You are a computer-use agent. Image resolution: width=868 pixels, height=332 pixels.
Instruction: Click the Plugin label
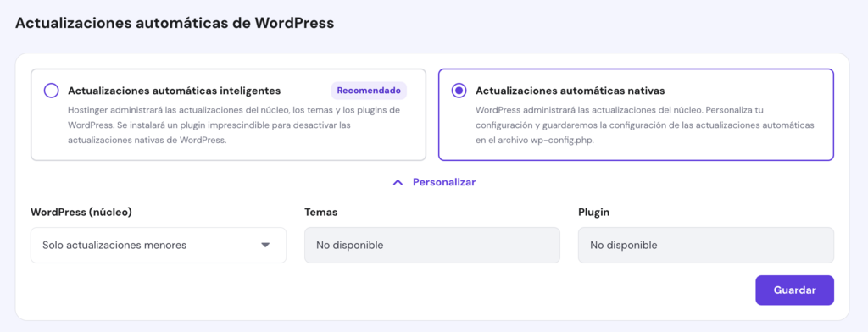point(594,213)
